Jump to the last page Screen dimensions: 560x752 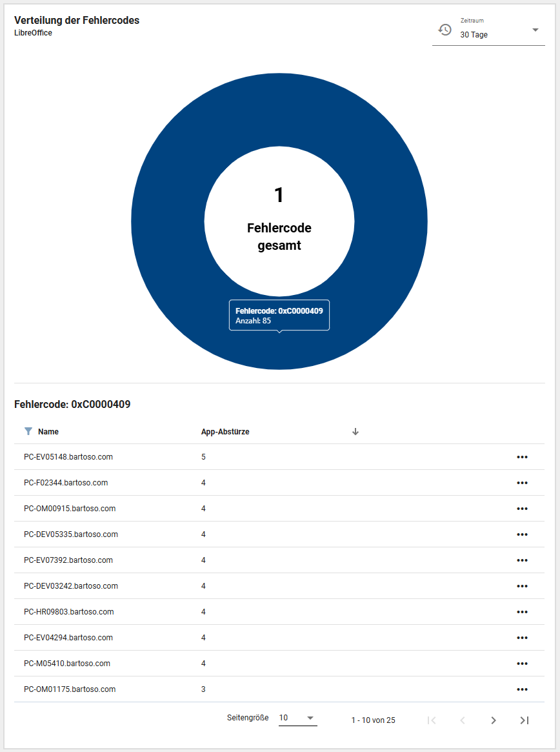[x=524, y=720]
